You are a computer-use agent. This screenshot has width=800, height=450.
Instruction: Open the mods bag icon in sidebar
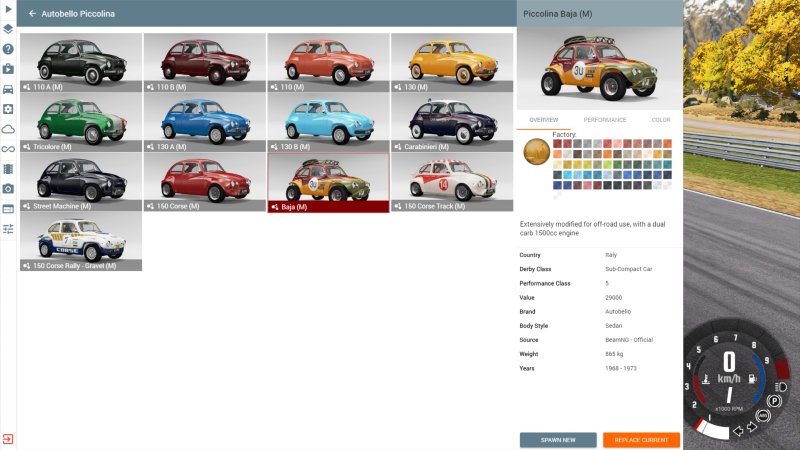tap(8, 69)
